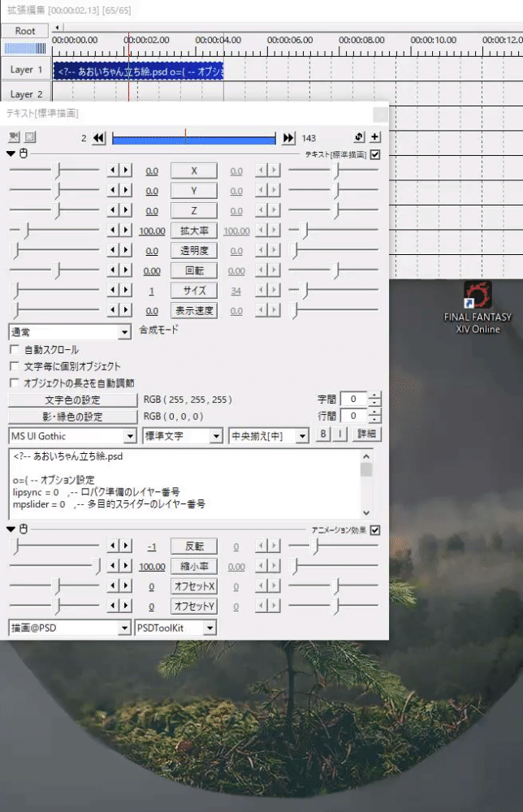Image resolution: width=523 pixels, height=812 pixels.
Task: Click the left 拡大率 slider track
Action: (54, 230)
